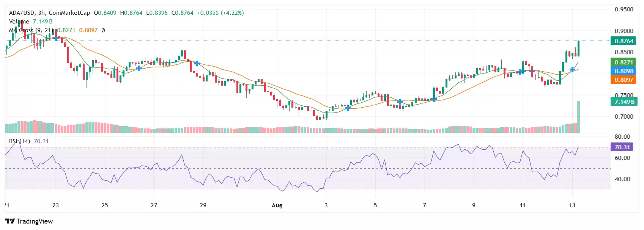Click the blue cross marker near date 29
Screen dimensions: 644x230
(x=197, y=63)
